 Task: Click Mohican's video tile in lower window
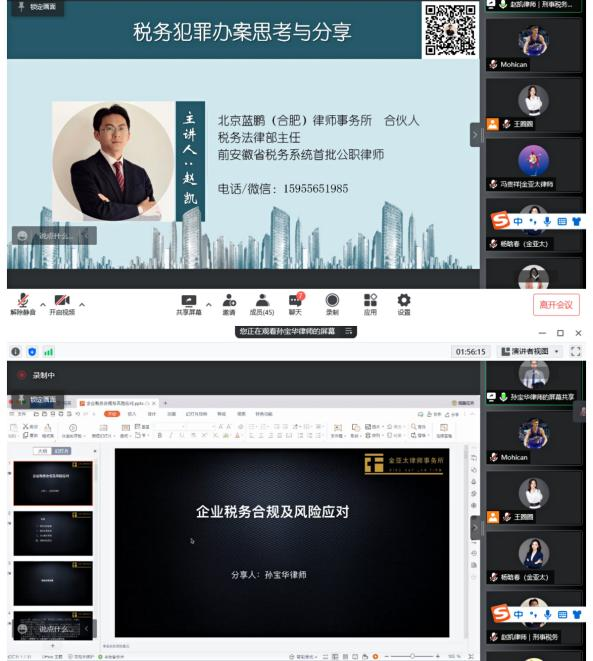point(534,438)
